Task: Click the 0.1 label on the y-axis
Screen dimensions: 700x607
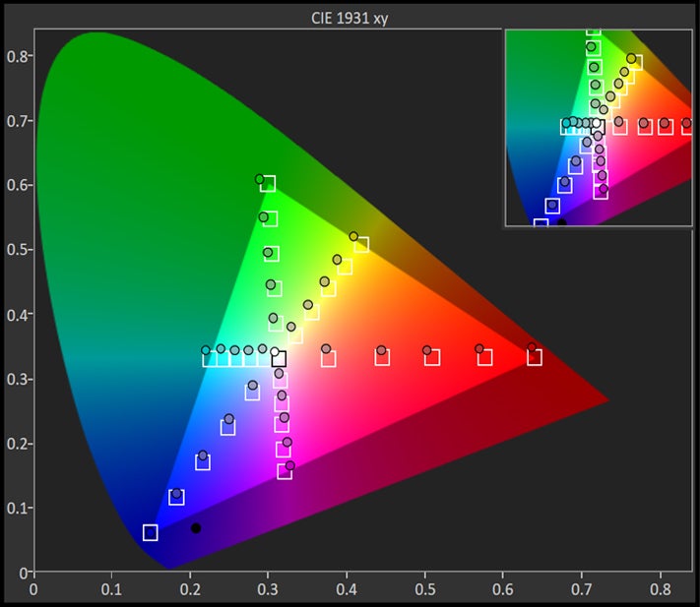Action: tap(15, 508)
